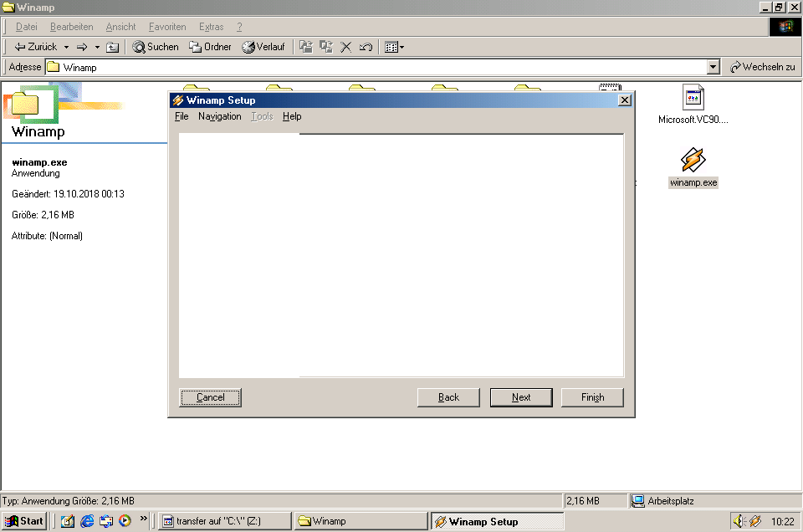Select the winamp.exe file icon
This screenshot has width=803, height=532.
pyautogui.click(x=693, y=160)
